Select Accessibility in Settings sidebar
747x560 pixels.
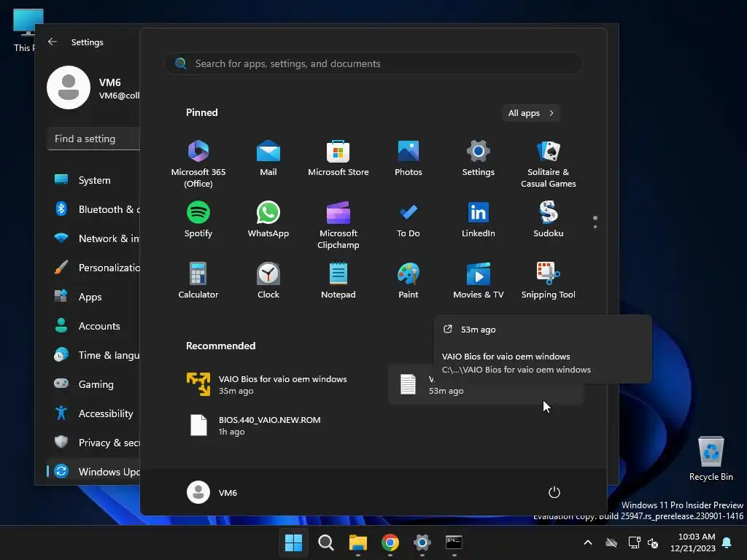point(94,413)
